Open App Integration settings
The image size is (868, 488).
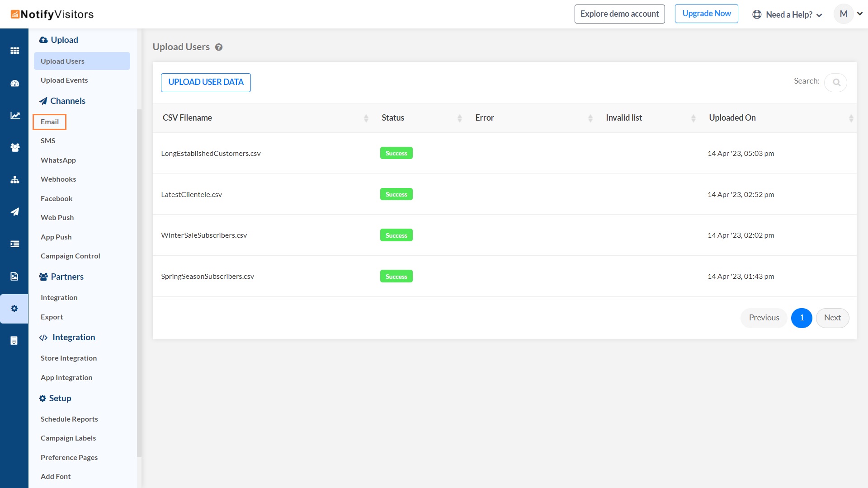pos(66,378)
